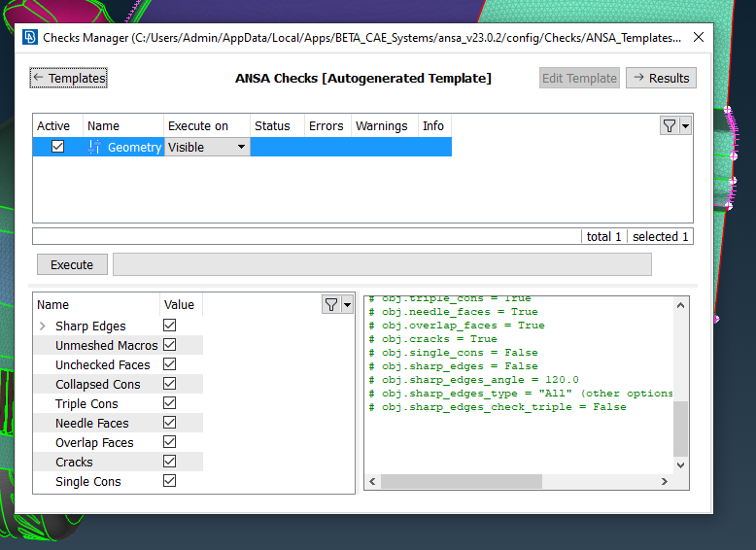Toggle the Overlap Faces checkbox

click(169, 442)
